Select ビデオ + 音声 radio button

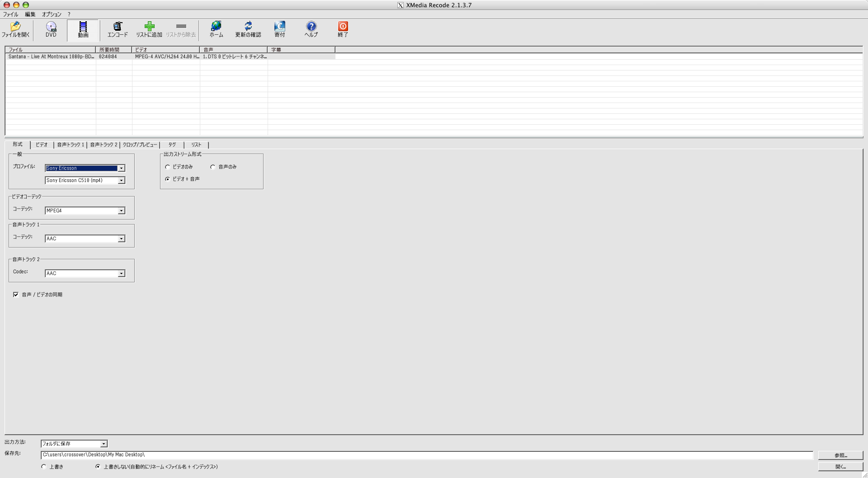(x=168, y=179)
